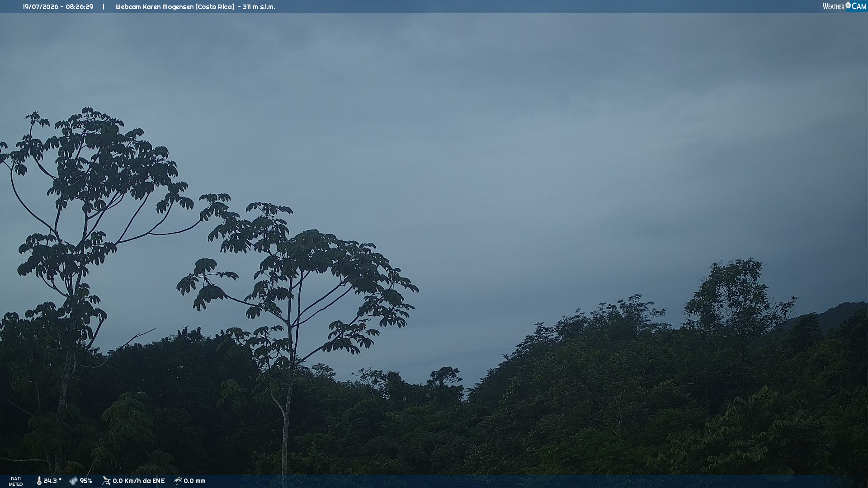Click the DATI METEO label
868x488 pixels.
pyautogui.click(x=16, y=482)
